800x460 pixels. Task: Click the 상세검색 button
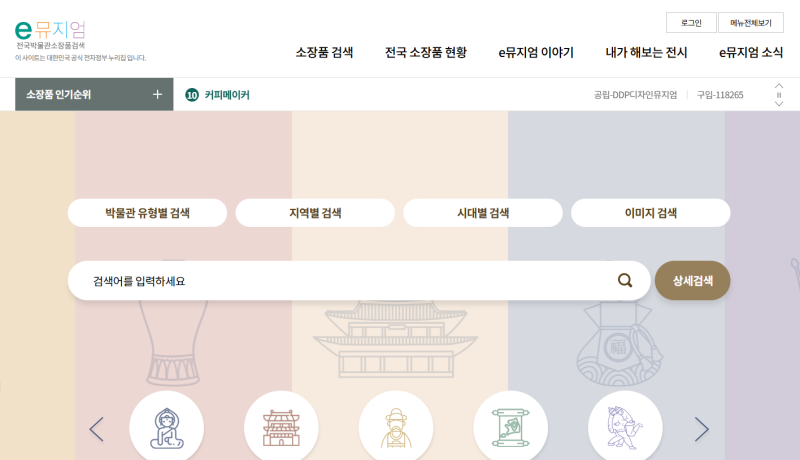pyautogui.click(x=692, y=280)
